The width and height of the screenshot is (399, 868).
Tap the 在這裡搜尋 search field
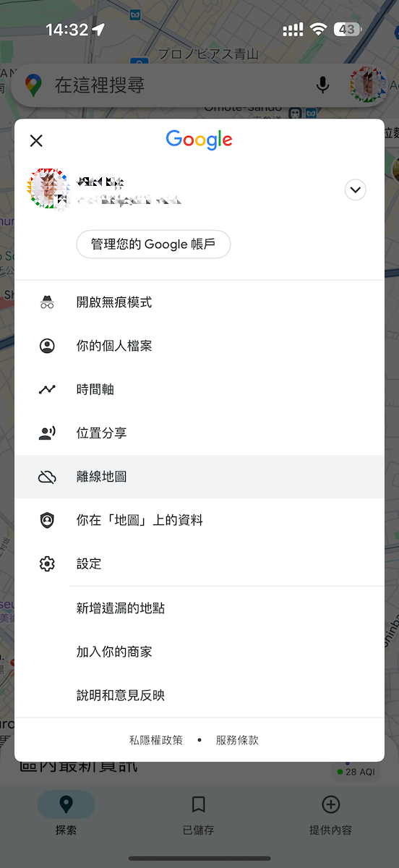(x=179, y=85)
